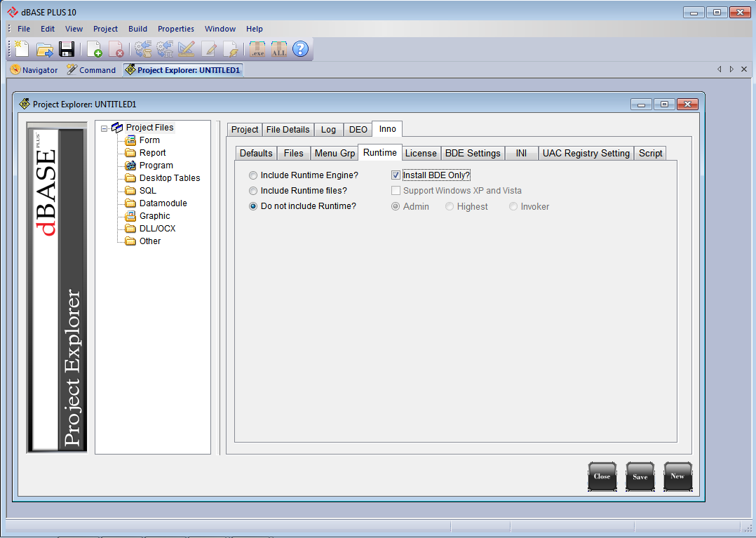Click the gear icon with the scroll
756x538 pixels.
143,48
